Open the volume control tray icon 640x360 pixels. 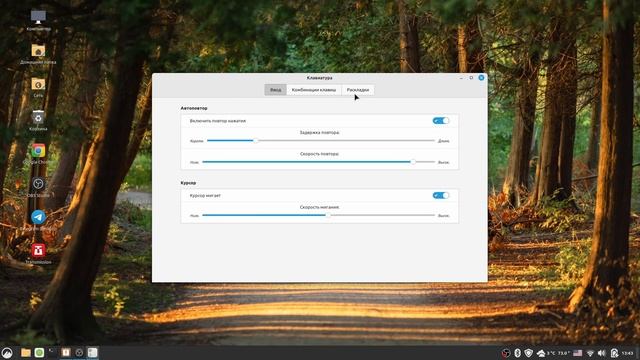[602, 353]
